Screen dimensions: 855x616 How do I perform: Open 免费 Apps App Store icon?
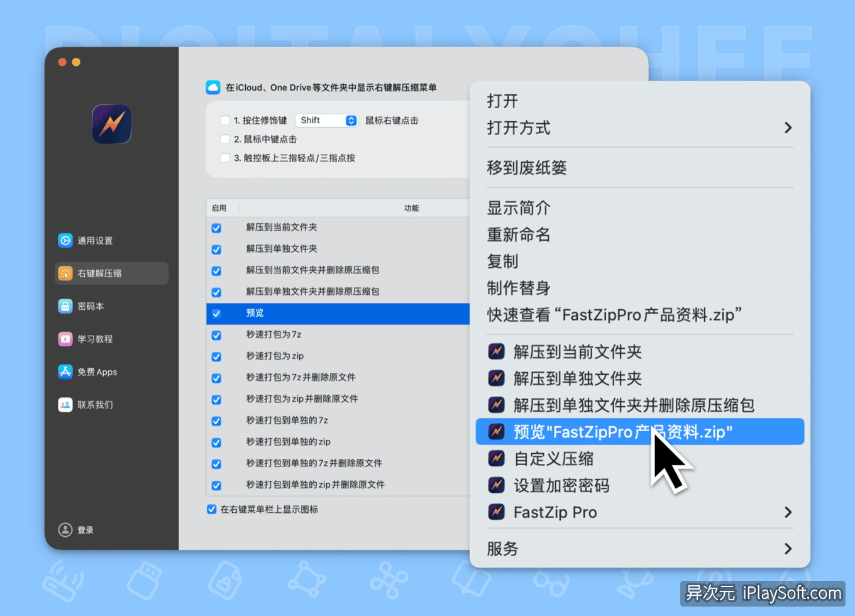pos(65,371)
